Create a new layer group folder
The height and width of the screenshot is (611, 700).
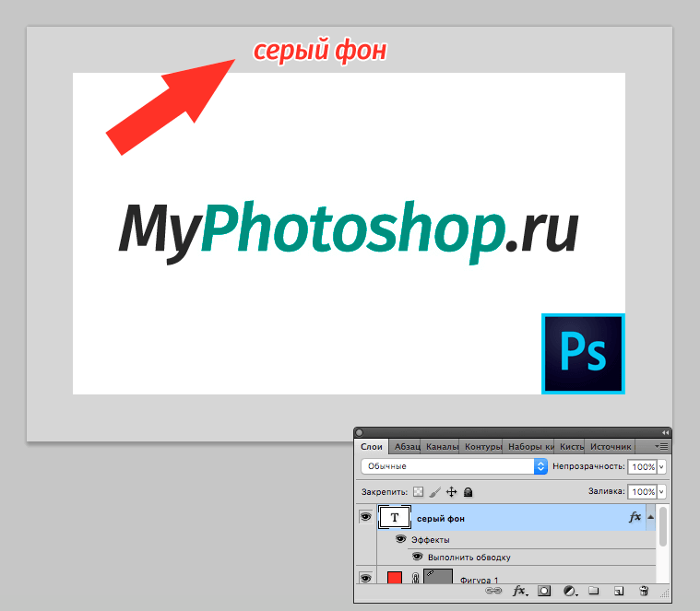(x=594, y=591)
